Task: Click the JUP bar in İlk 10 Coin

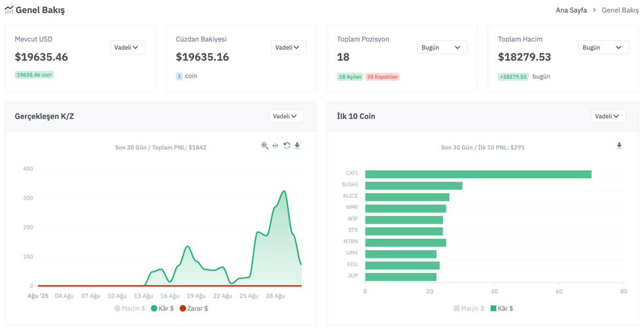Action: coord(401,277)
